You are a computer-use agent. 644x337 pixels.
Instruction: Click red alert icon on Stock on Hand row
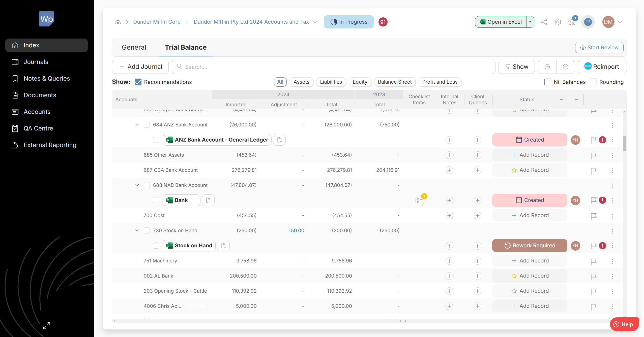(603, 246)
